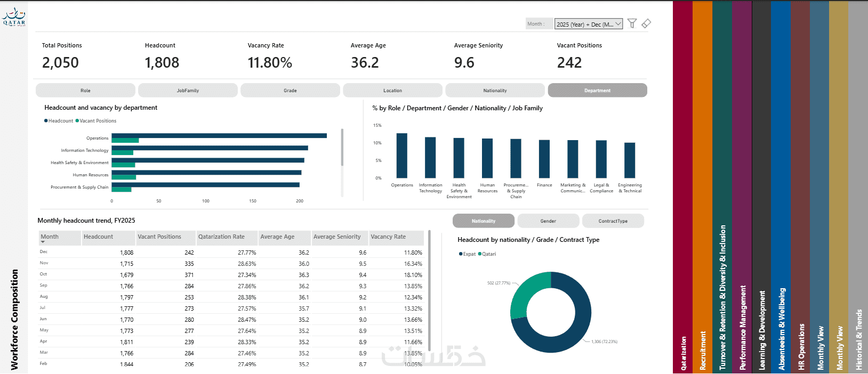Image resolution: width=868 pixels, height=374 pixels.
Task: Click the Operations headcount bar
Action: 219,135
